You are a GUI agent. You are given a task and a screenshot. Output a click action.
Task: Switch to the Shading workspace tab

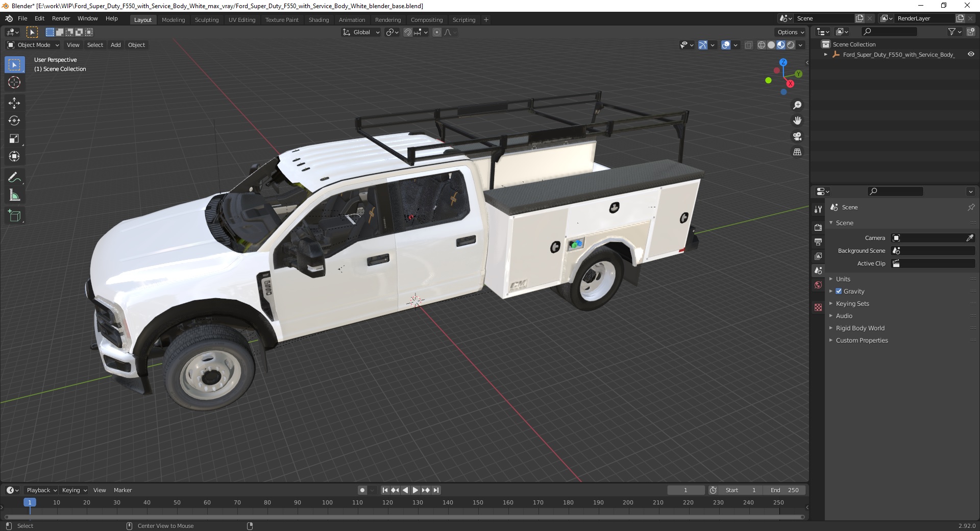(318, 20)
